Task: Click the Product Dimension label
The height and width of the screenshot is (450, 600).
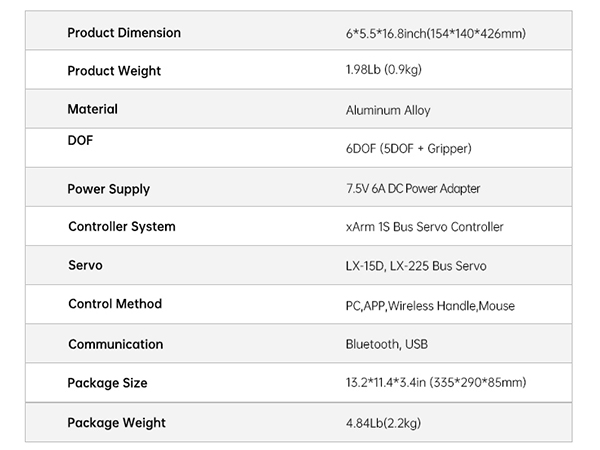Action: click(124, 33)
